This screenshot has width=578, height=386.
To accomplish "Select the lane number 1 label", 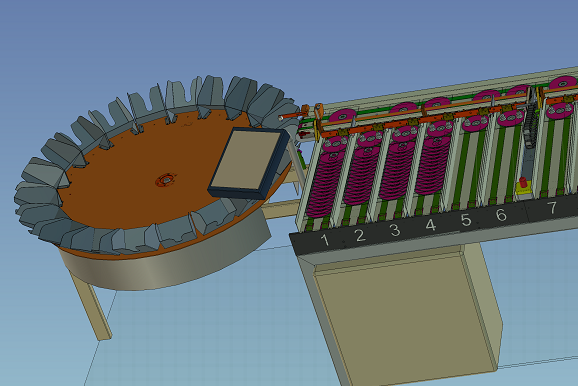I will tap(325, 240).
